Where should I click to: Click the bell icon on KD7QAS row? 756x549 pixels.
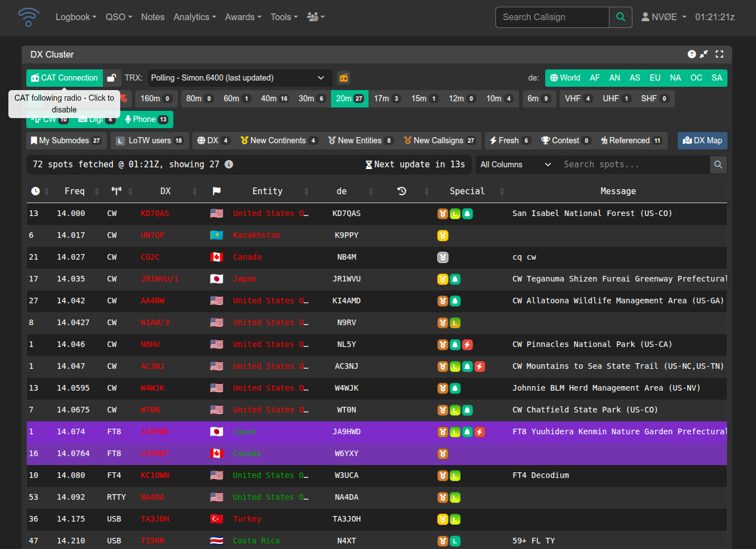(x=467, y=214)
